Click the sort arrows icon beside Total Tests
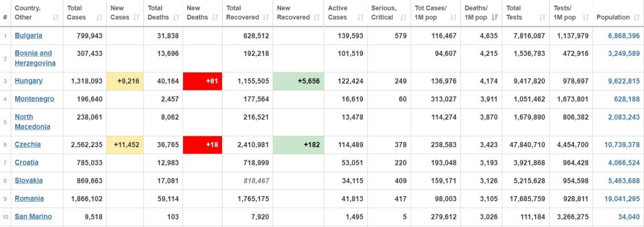644x227 pixels. tap(542, 17)
